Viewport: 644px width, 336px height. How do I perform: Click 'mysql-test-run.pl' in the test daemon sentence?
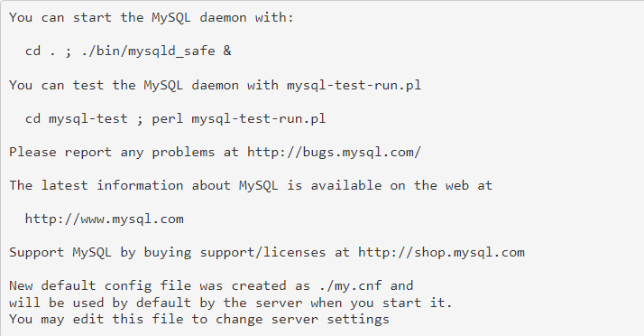(x=354, y=85)
